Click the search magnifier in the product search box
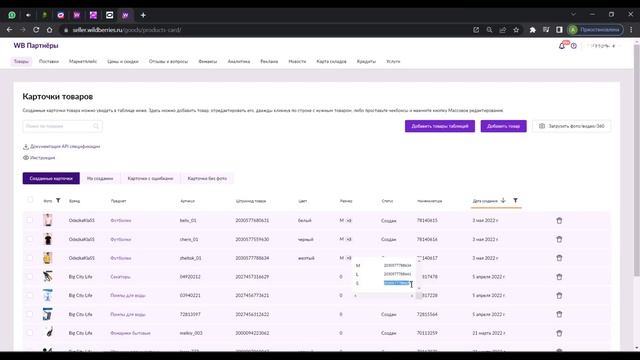 coord(96,126)
